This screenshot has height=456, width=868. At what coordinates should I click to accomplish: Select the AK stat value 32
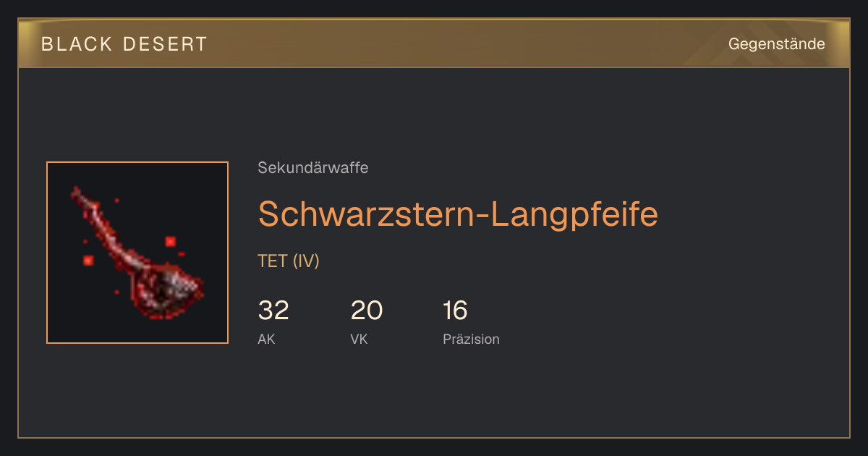(273, 311)
